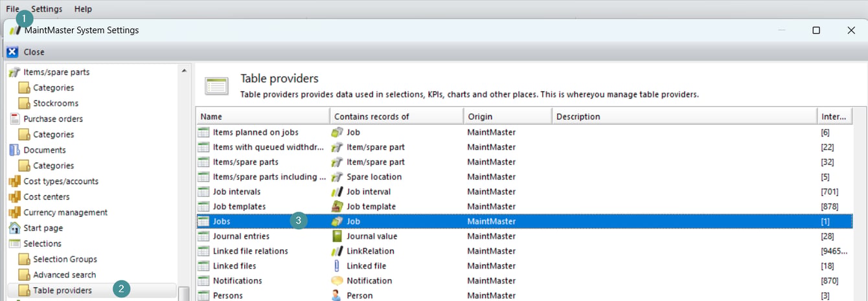Select Categories under Items/spare parts
Viewport: 868px width, 301px height.
click(54, 87)
